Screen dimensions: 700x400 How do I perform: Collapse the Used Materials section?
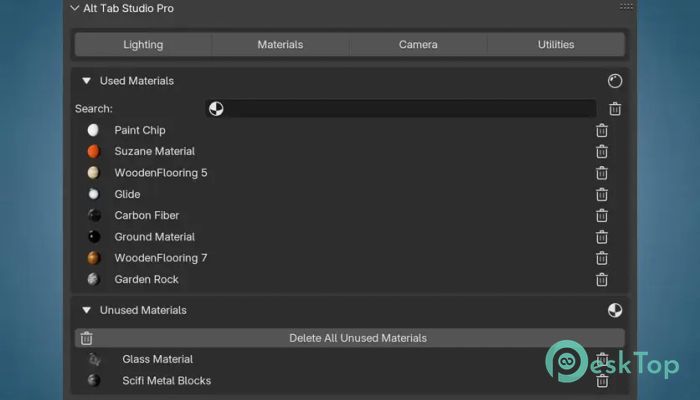tap(86, 81)
